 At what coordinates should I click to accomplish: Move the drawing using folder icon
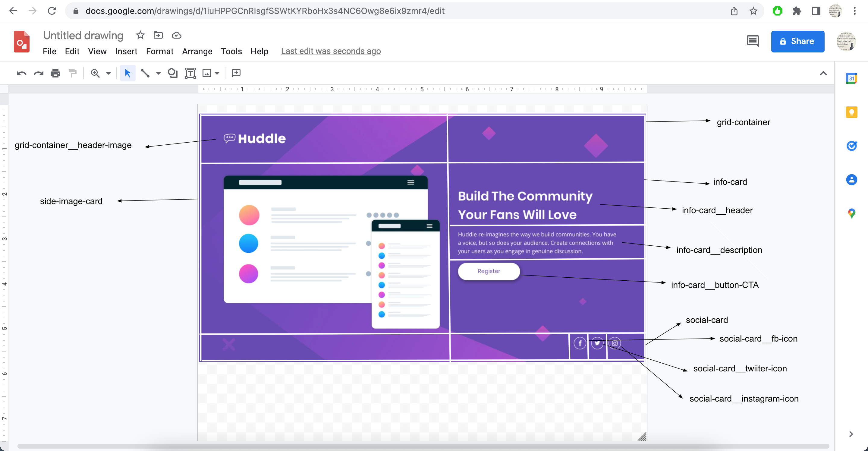[158, 35]
